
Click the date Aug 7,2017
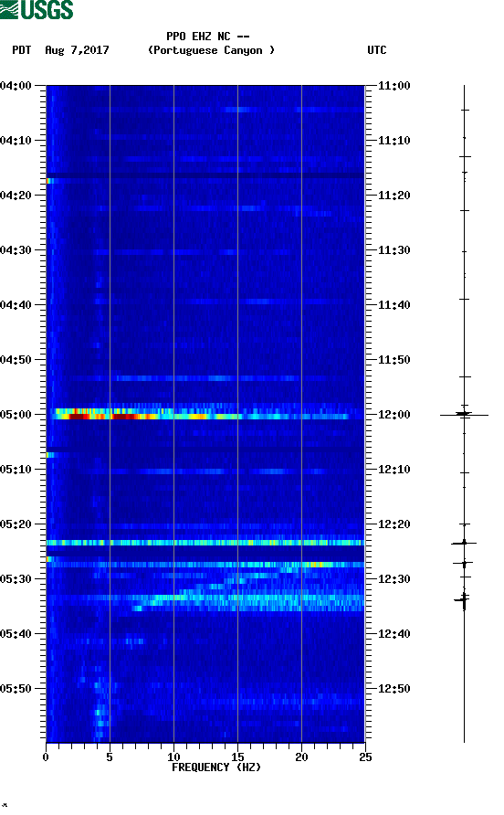coord(77,50)
